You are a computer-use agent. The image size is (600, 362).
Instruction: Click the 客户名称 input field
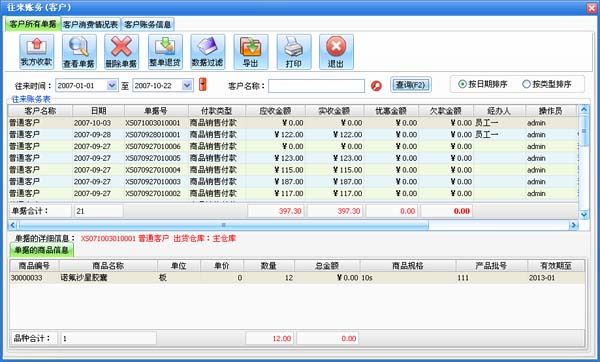(x=316, y=86)
